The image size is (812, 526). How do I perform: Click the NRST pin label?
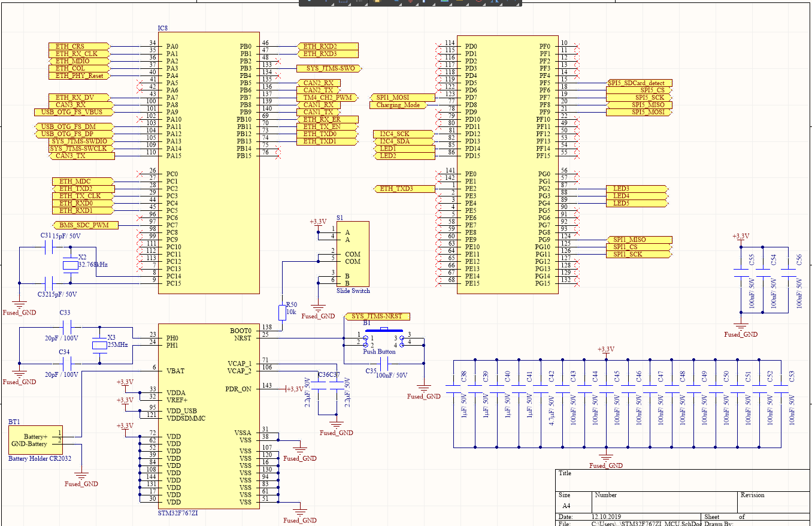click(x=244, y=338)
